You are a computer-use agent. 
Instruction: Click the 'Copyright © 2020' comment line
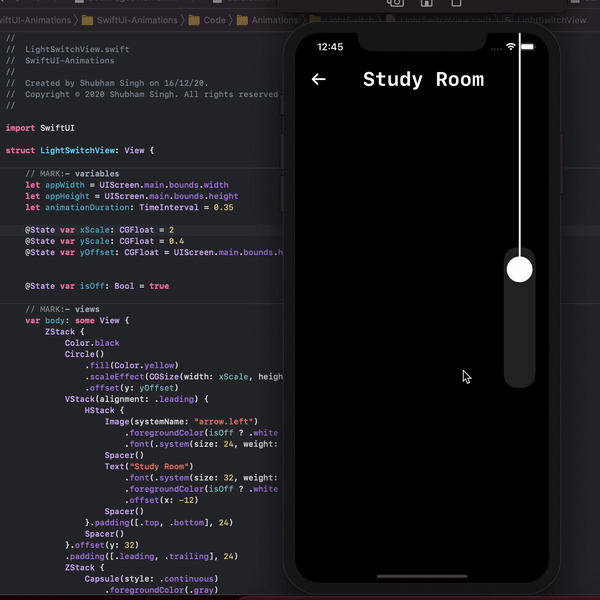142,94
